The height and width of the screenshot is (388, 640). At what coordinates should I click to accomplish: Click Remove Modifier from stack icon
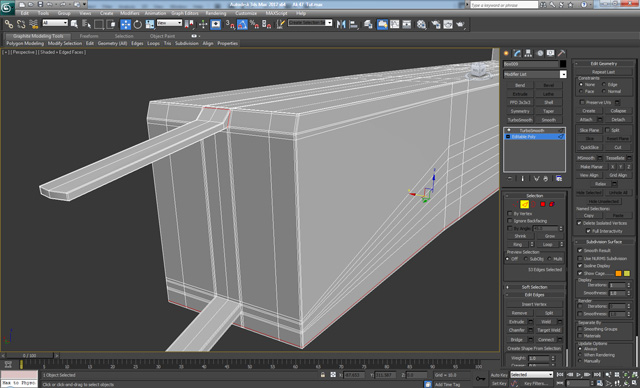click(546, 179)
